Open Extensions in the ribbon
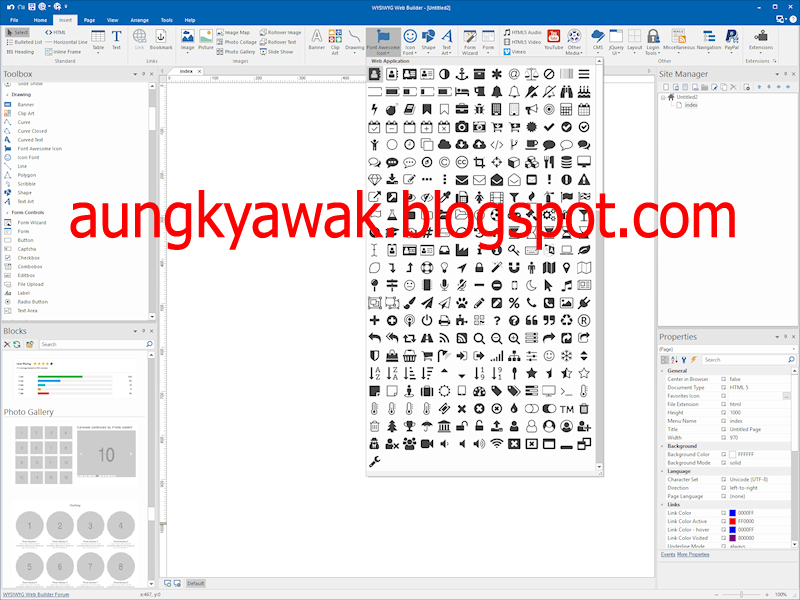800x600 pixels. click(761, 40)
